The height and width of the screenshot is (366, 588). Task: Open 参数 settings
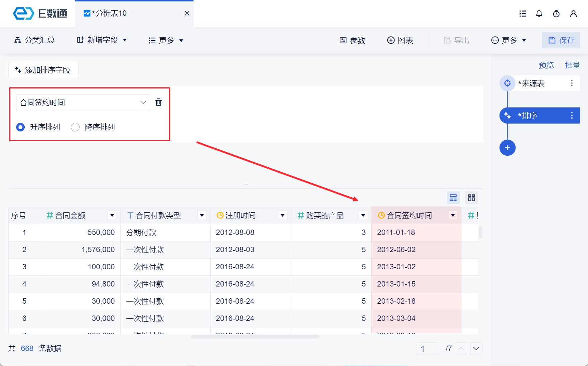pyautogui.click(x=352, y=40)
